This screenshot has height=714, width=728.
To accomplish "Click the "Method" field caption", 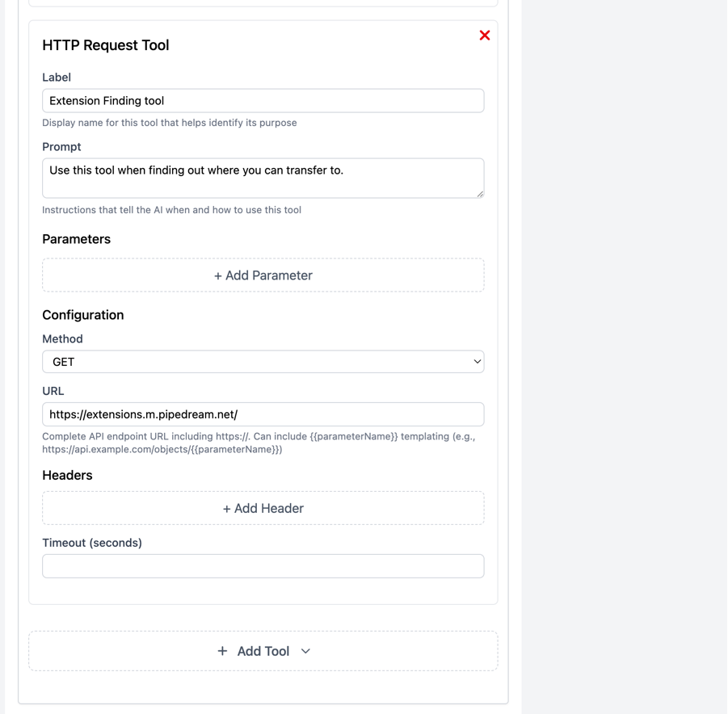I will [x=62, y=339].
